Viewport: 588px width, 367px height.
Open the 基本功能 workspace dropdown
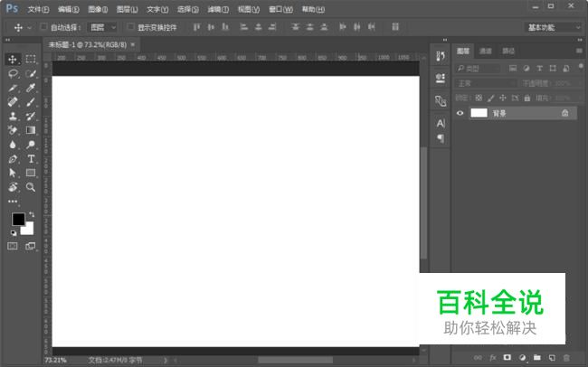(x=553, y=27)
